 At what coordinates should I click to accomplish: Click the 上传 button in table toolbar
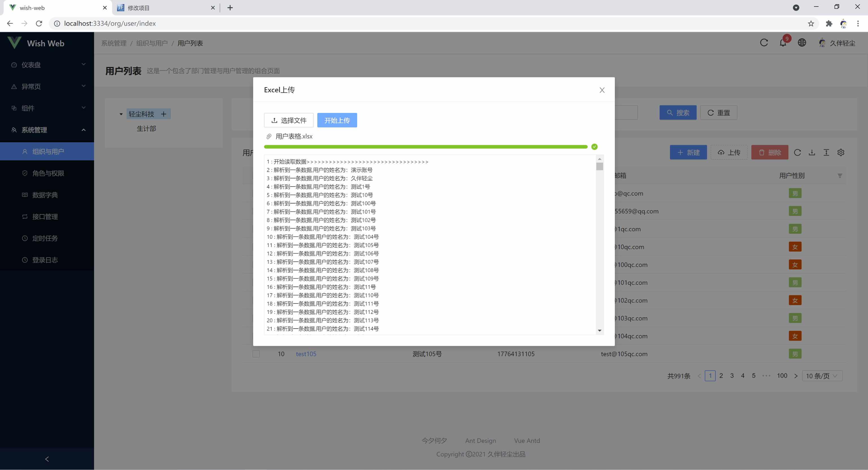(x=729, y=152)
